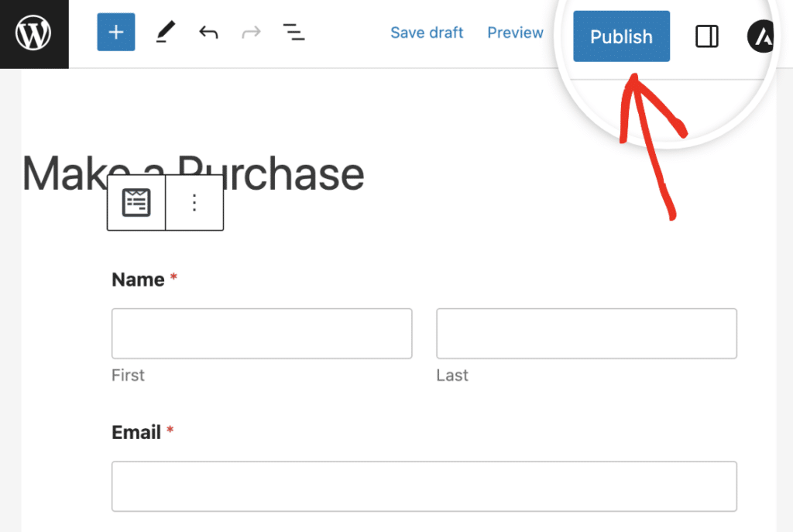
Task: Select the WPForms block icon
Action: point(136,202)
